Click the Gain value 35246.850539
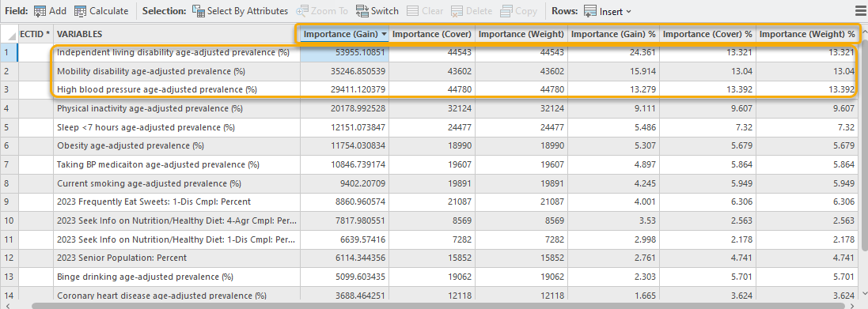868x309 pixels. click(344, 71)
